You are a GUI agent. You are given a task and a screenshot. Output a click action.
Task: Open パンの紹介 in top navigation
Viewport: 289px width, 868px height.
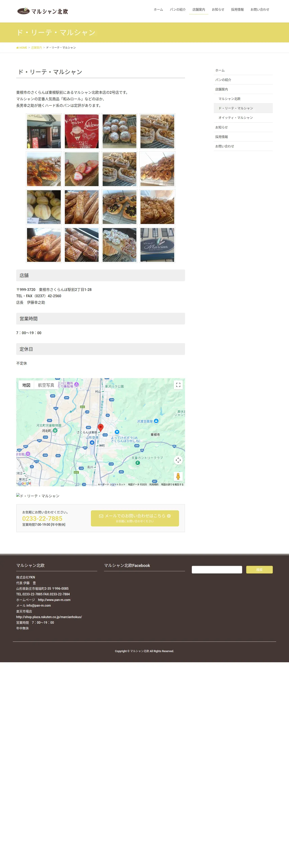click(x=177, y=9)
